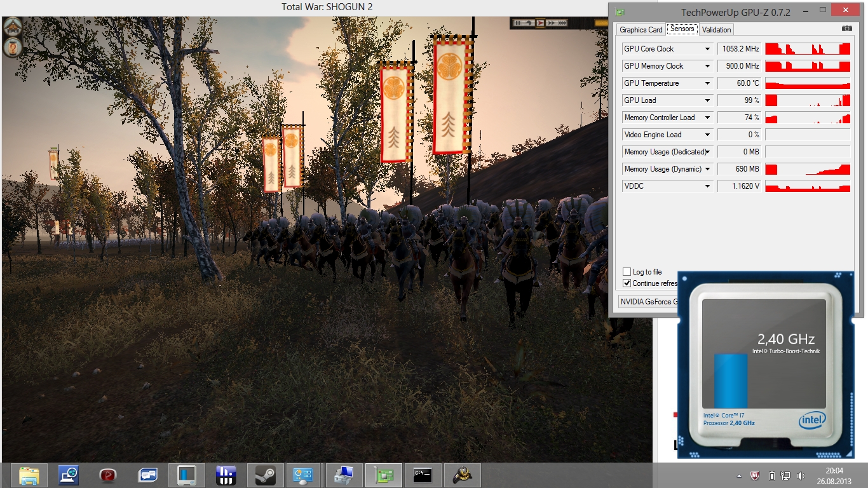Open the network tray icon

pyautogui.click(x=785, y=475)
